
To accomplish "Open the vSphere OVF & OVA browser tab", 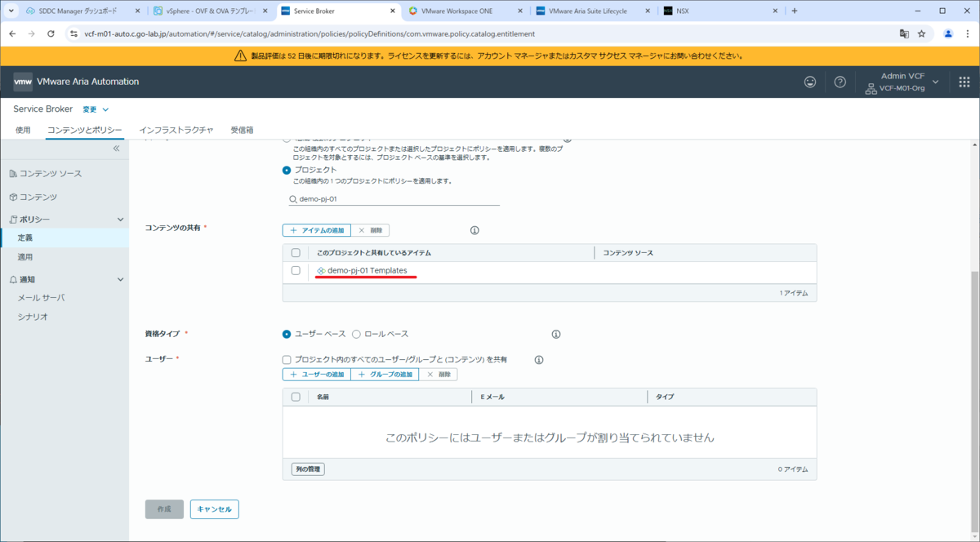I will click(209, 11).
